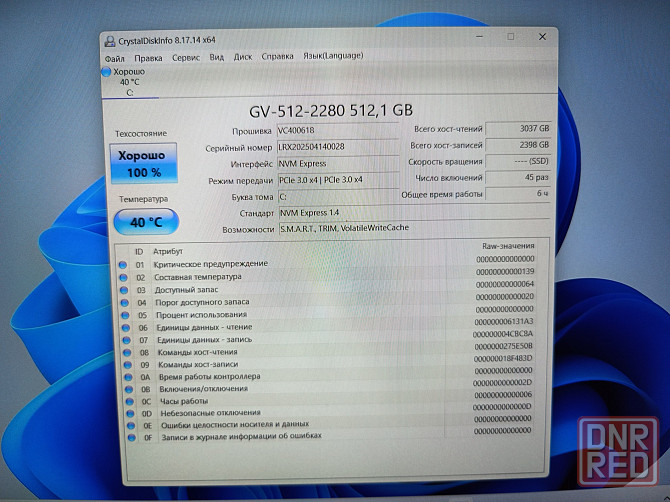Click status dot of row 05 Процент использования
The width and height of the screenshot is (670, 502).
tap(125, 315)
